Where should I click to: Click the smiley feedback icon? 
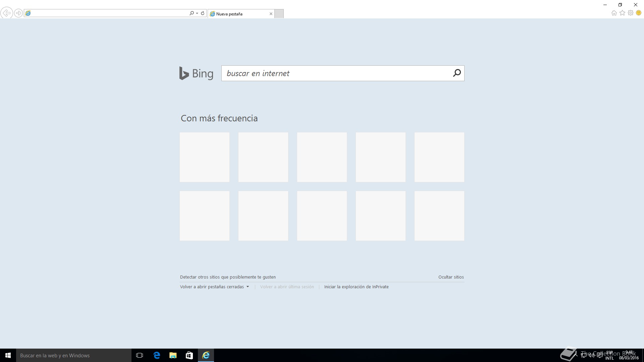point(639,13)
